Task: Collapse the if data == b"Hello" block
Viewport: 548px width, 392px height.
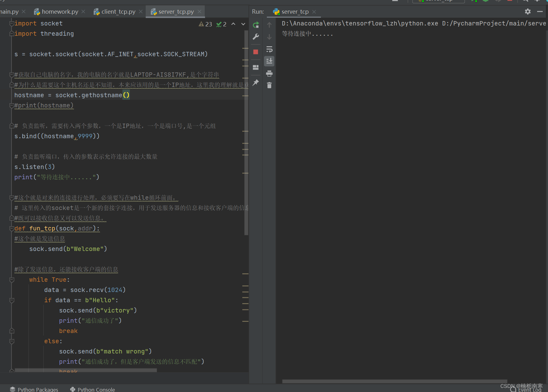Action: 12,300
